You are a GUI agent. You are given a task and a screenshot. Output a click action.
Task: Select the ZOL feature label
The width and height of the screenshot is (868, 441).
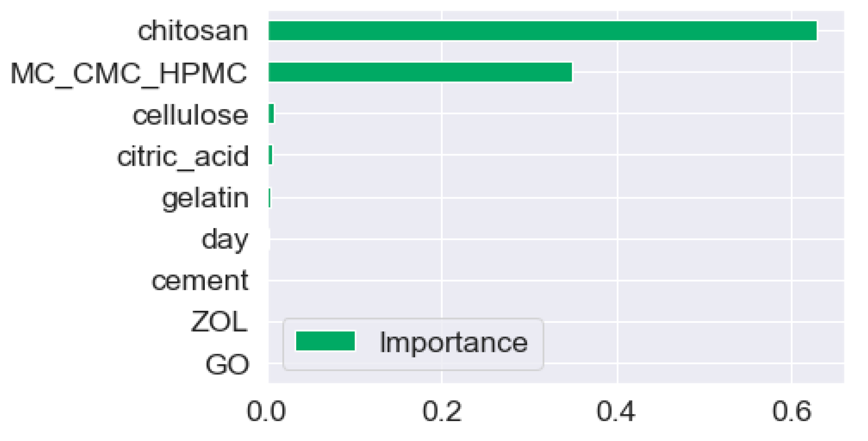point(219,322)
